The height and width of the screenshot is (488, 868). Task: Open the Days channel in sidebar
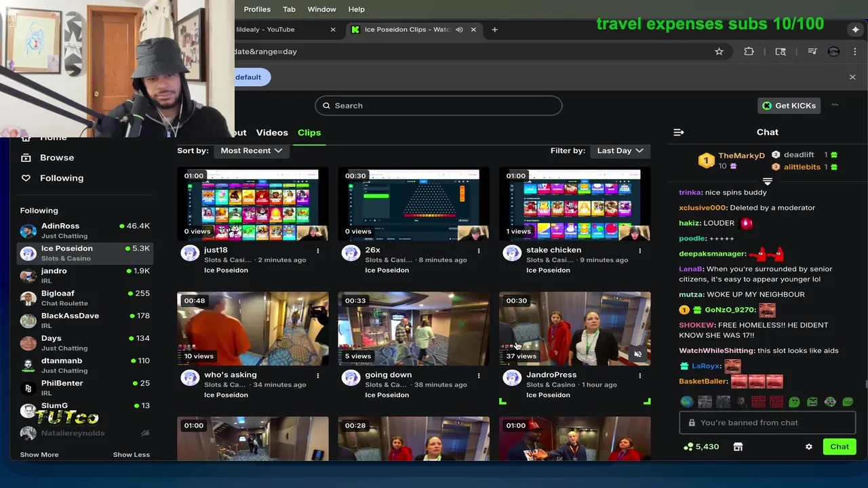coord(86,342)
